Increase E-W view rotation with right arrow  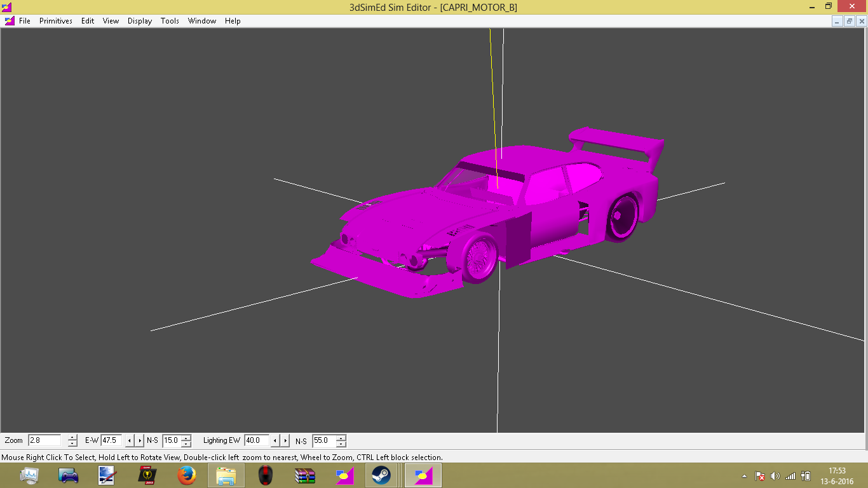click(140, 440)
